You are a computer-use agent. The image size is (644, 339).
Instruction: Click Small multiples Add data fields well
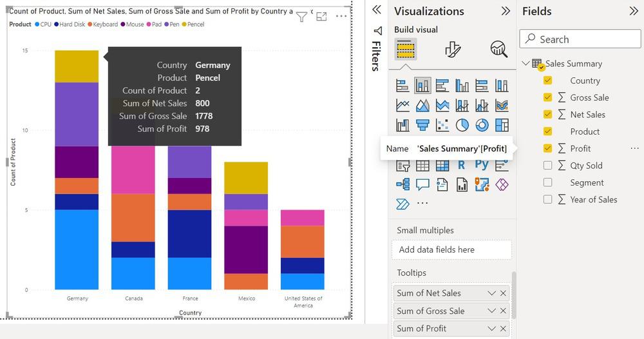(x=452, y=249)
